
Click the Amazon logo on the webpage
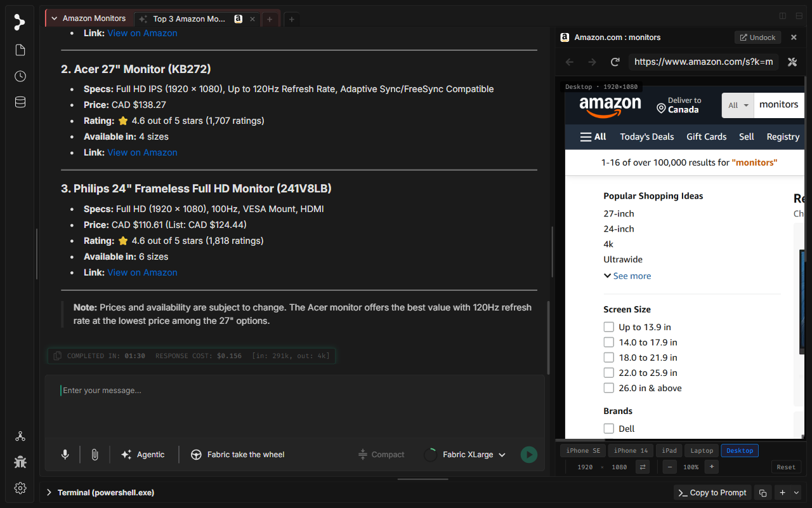(x=610, y=107)
